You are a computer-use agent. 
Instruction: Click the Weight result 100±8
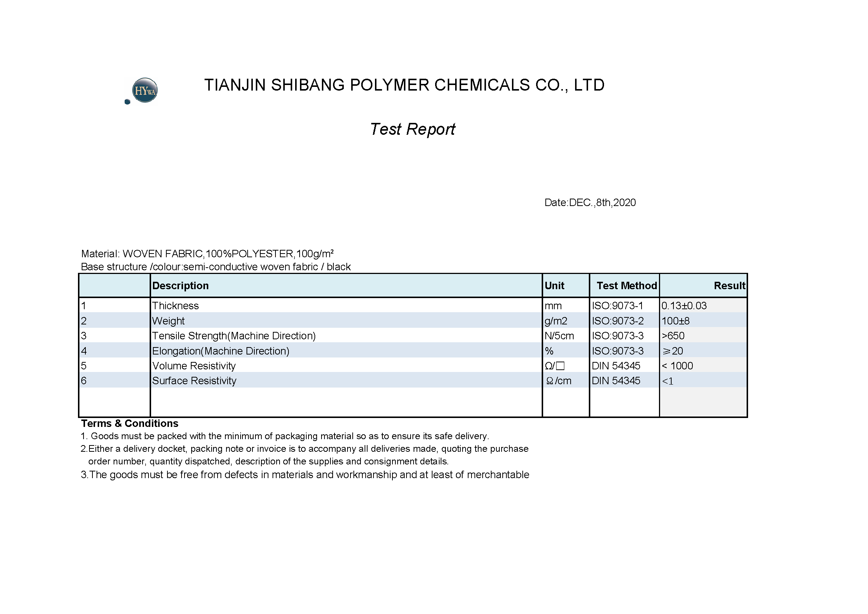pos(676,321)
